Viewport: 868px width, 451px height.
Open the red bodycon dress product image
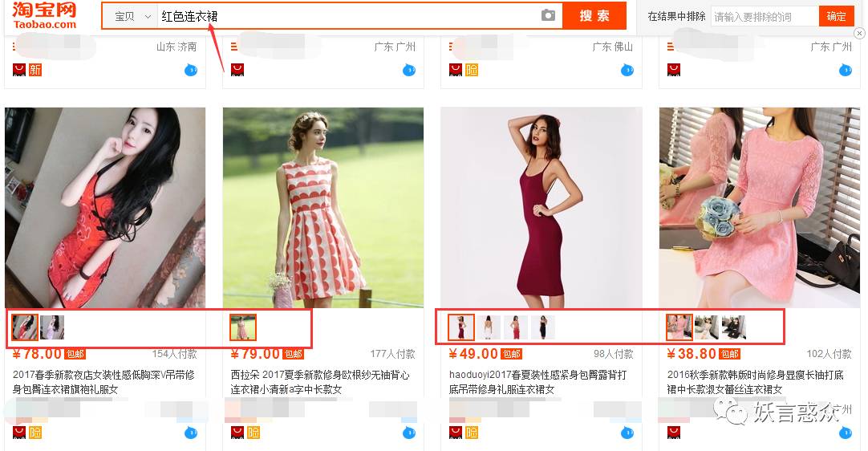coord(541,207)
